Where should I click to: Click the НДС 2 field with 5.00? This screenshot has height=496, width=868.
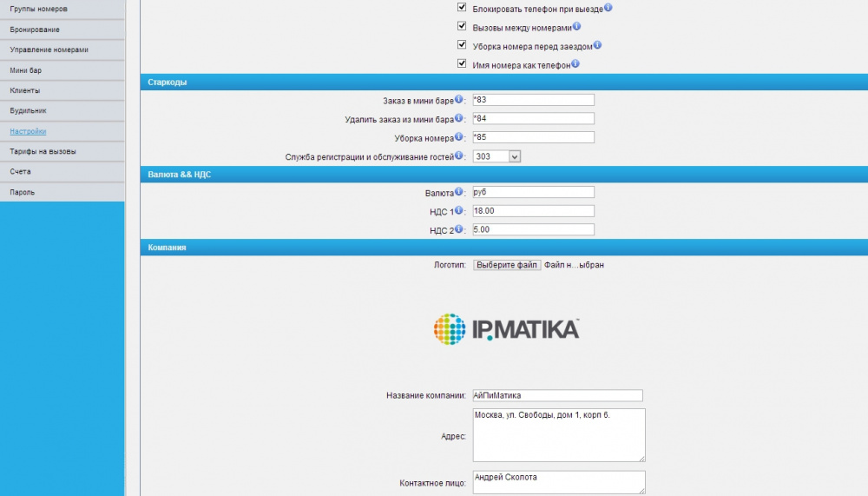pos(533,229)
